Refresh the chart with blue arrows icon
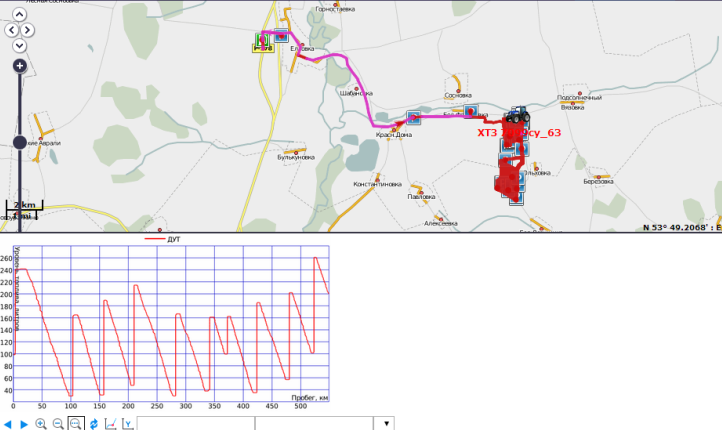722x430 pixels. [x=93, y=424]
